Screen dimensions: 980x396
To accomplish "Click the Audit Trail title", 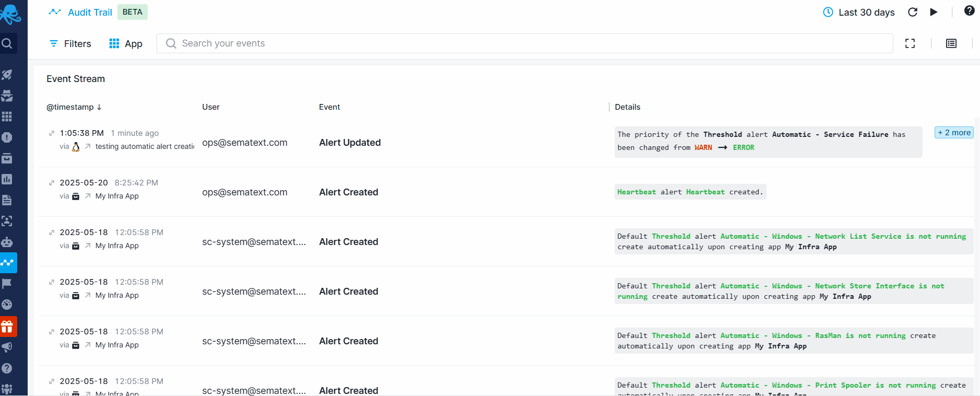I will tap(90, 12).
